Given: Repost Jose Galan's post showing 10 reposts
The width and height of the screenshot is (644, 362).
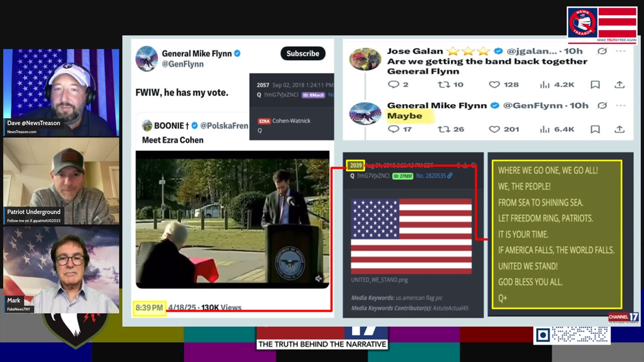Looking at the screenshot, I should pos(450,84).
